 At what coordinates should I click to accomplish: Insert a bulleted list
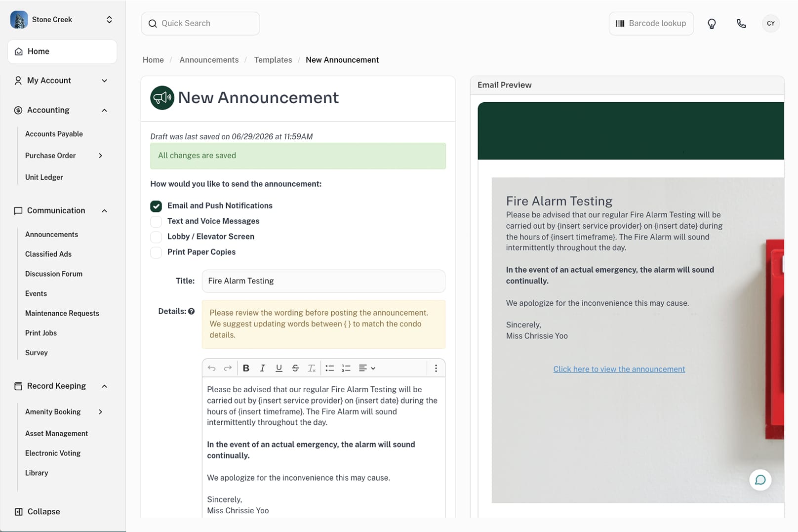tap(330, 368)
